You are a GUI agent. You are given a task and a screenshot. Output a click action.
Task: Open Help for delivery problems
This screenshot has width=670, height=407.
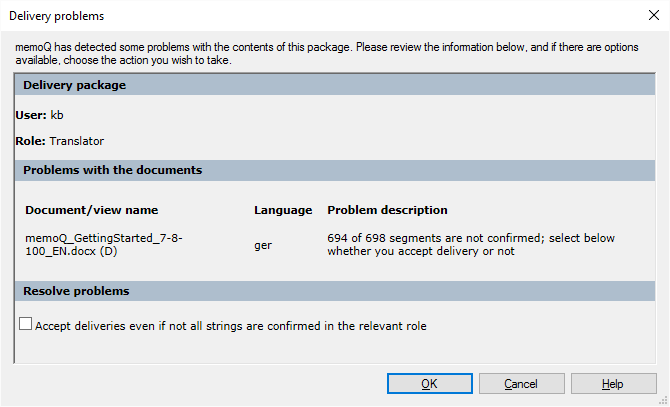point(613,384)
